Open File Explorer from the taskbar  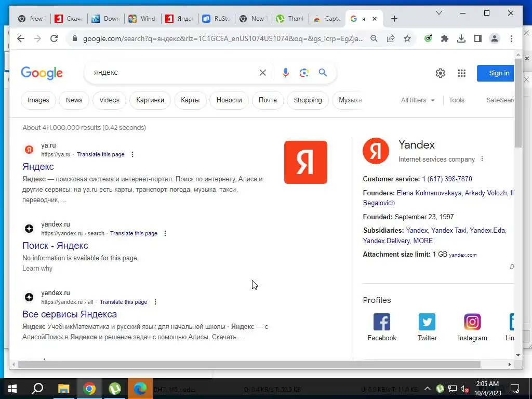[x=63, y=389]
